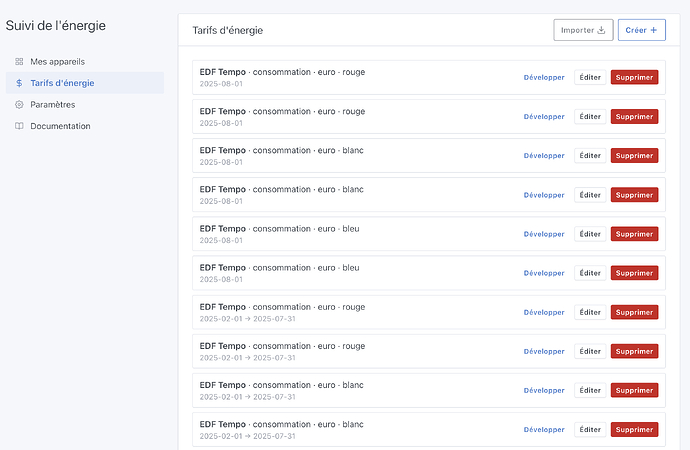The height and width of the screenshot is (450, 690).
Task: Click the grid icon beside Mes appareils
Action: click(x=19, y=62)
